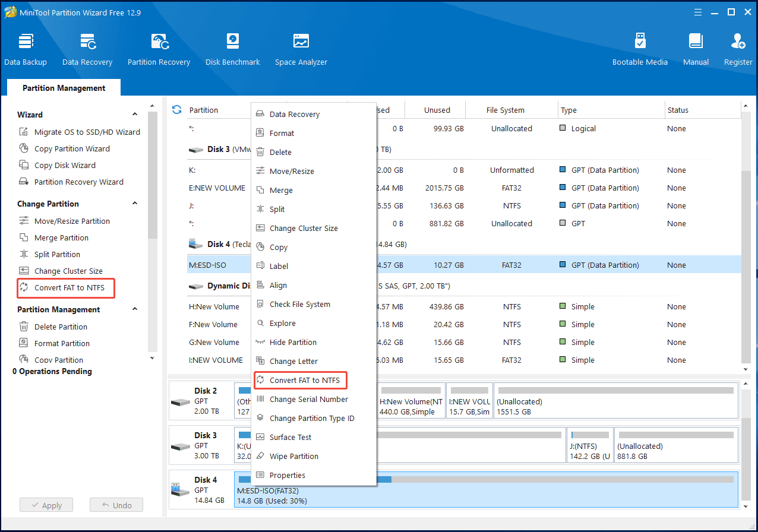Open the Manual in the toolbar
Image resolution: width=758 pixels, height=532 pixels.
pyautogui.click(x=696, y=50)
